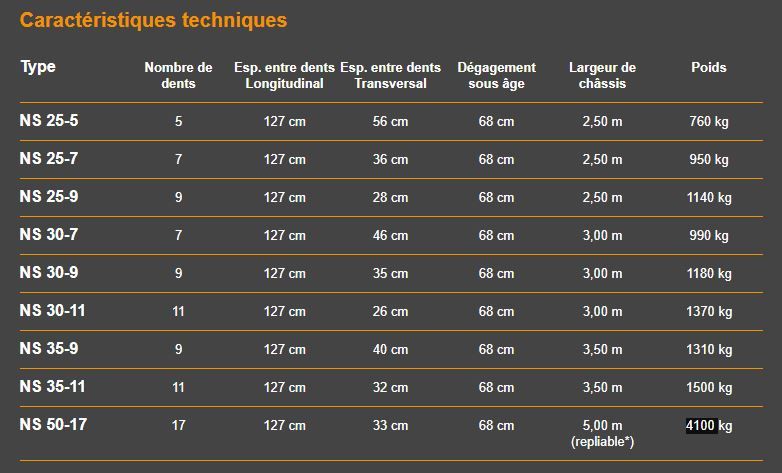
Task: Select the NS 35-9 row label
Action: [48, 349]
